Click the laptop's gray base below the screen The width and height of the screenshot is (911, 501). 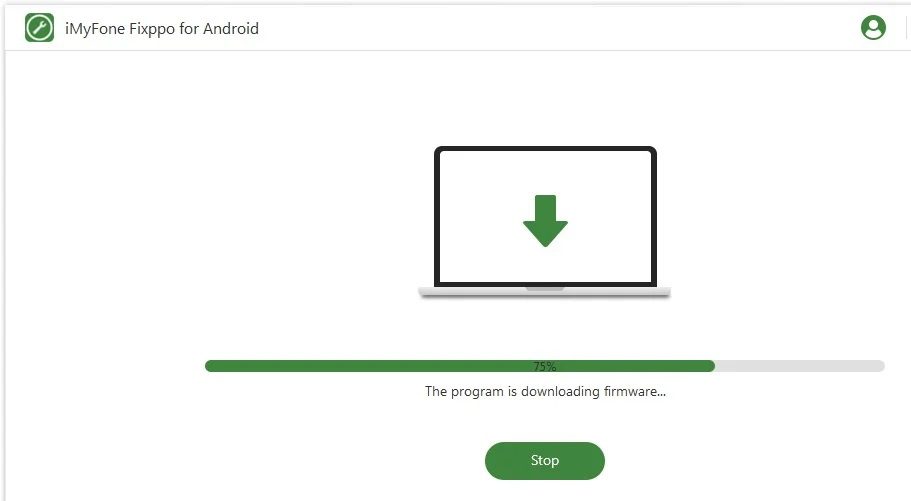544,292
